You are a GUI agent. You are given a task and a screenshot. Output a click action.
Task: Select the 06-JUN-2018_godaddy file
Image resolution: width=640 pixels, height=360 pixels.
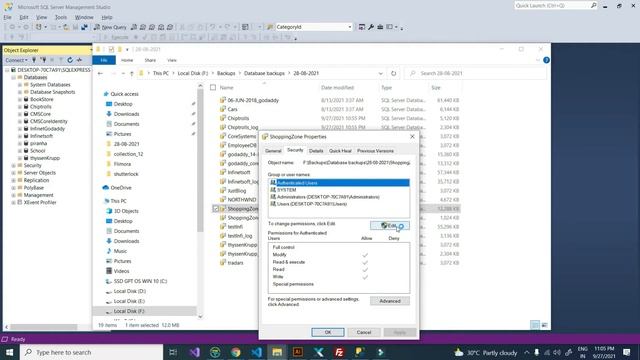point(253,100)
